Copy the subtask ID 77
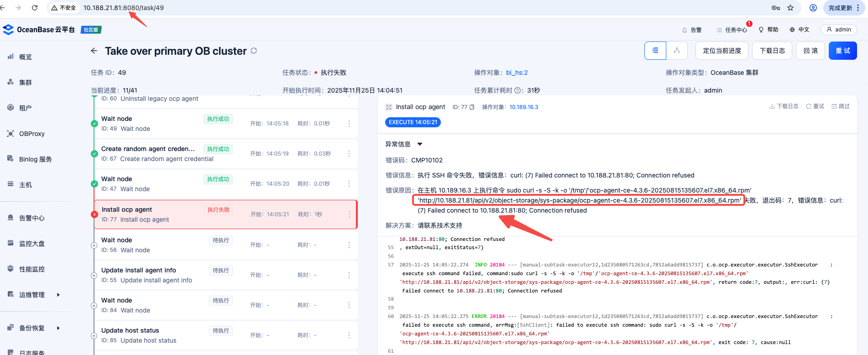Screen dimensions: 868x355 (x=472, y=107)
